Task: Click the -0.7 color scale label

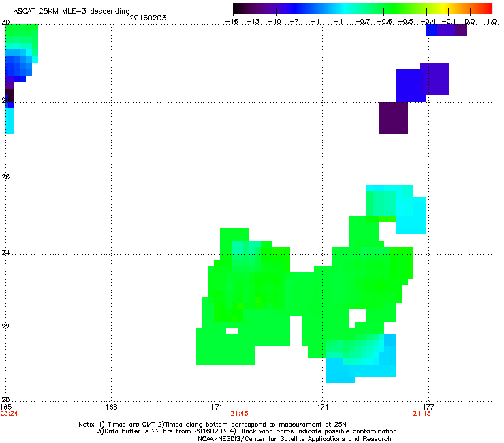Action: pos(362,22)
